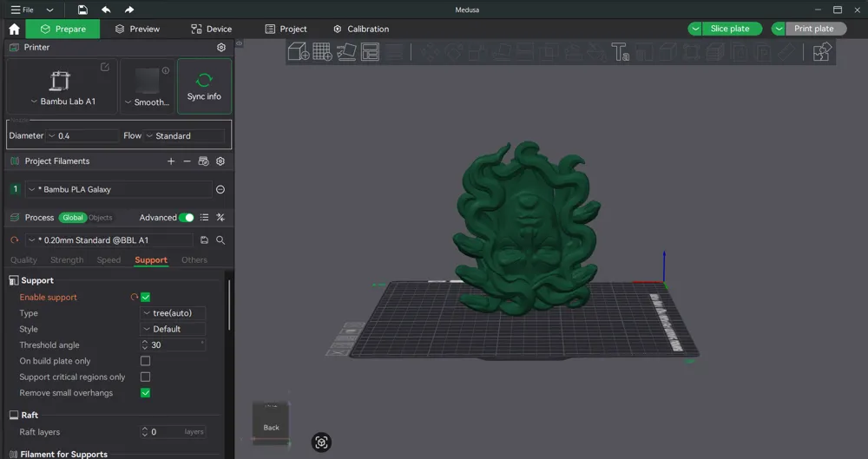Save the project with the floppy disk icon
This screenshot has height=459, width=868.
[82, 10]
